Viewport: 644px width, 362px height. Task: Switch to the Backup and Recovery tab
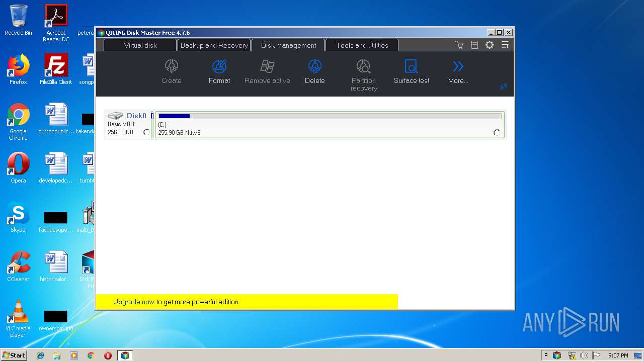[x=214, y=45]
